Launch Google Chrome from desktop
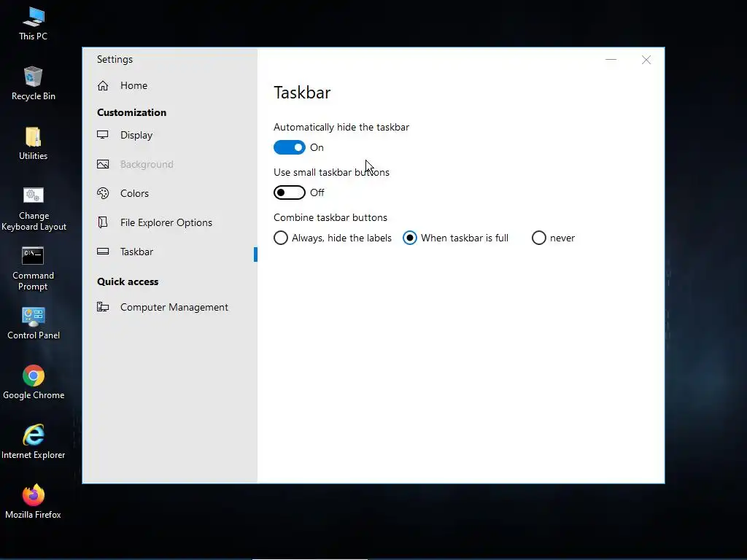The image size is (747, 560). [x=34, y=383]
